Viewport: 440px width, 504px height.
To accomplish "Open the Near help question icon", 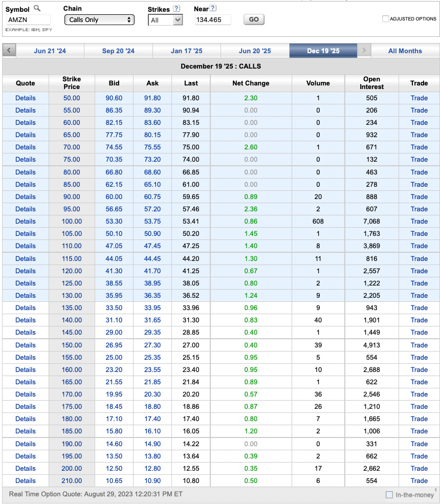I will pyautogui.click(x=213, y=8).
